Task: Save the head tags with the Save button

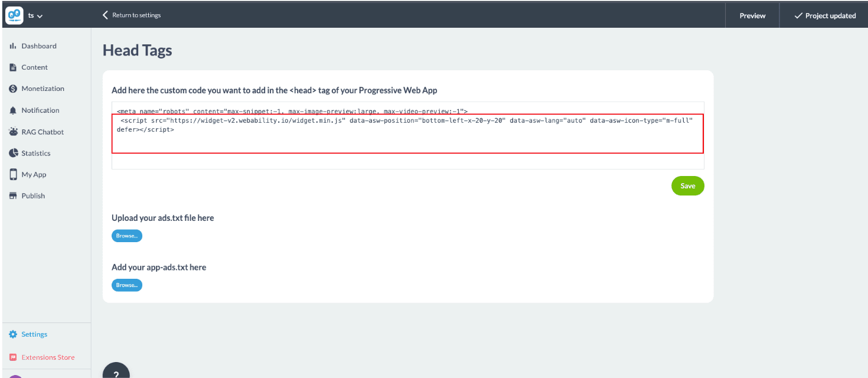Action: pos(688,185)
